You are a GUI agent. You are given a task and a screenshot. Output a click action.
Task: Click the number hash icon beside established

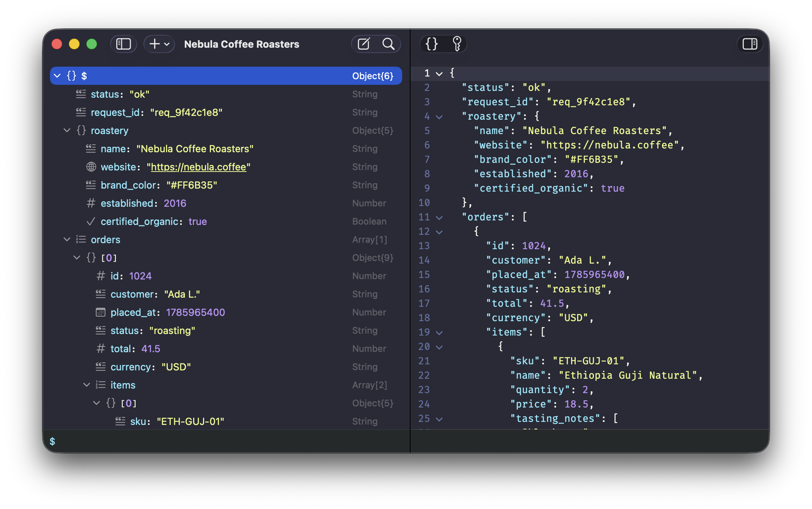91,203
